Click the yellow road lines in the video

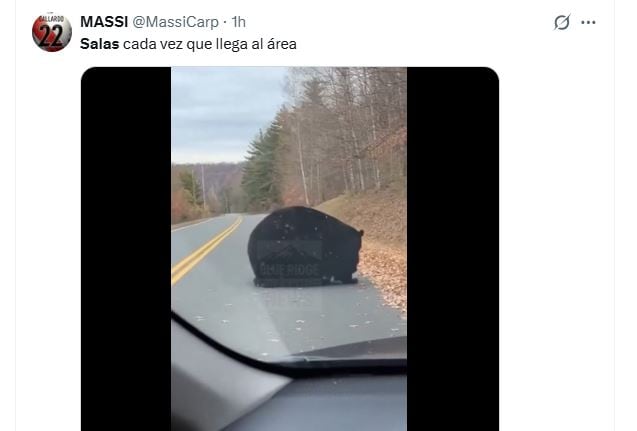(205, 251)
